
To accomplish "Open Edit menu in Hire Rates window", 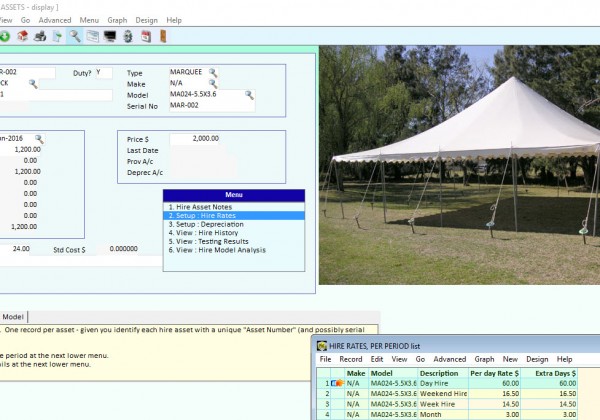I will point(377,359).
